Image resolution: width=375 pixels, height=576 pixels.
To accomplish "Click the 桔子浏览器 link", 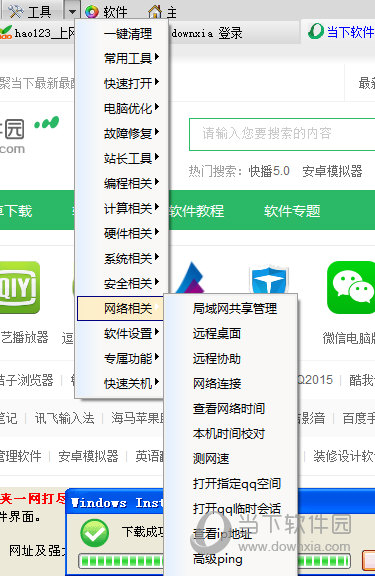I will pos(26,380).
